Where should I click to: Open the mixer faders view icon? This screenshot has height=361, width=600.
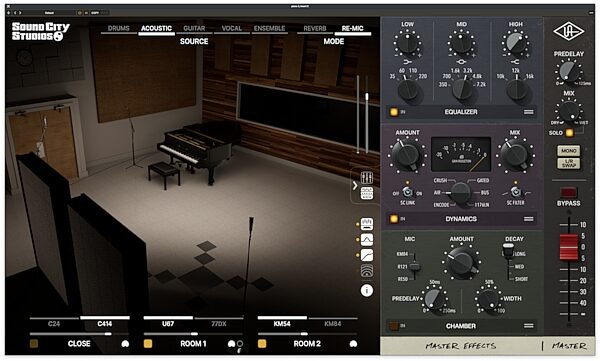pyautogui.click(x=367, y=177)
